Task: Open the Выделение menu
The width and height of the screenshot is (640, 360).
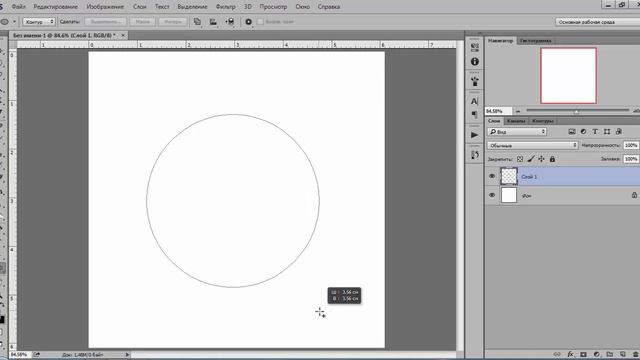Action: tap(192, 7)
